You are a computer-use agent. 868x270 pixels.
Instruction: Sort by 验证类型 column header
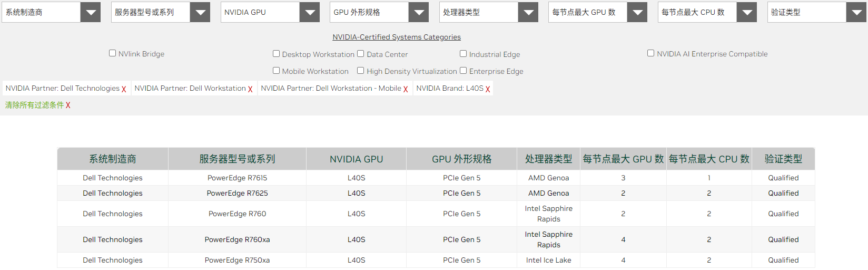tap(783, 159)
